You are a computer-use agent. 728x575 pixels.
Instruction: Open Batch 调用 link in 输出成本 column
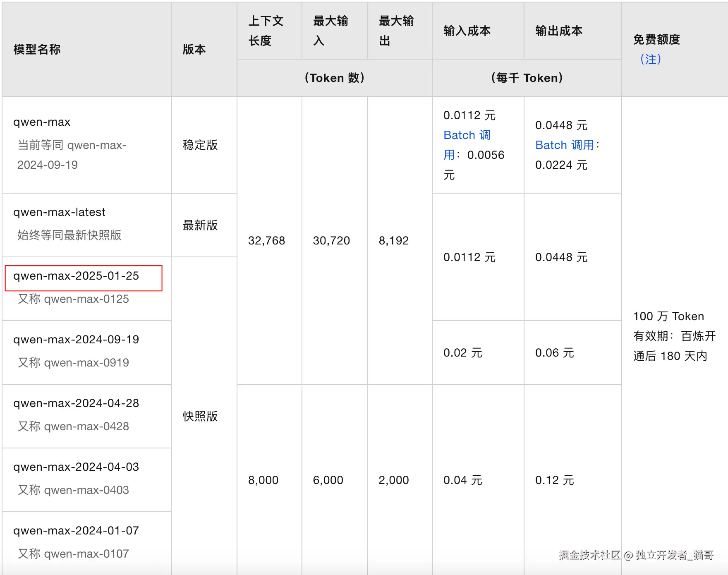[565, 145]
